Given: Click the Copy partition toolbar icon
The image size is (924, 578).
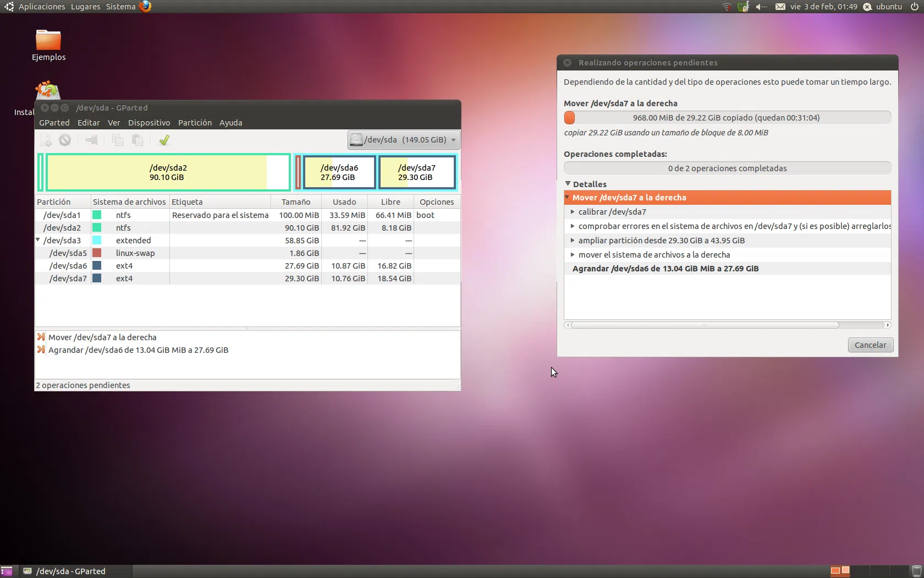Looking at the screenshot, I should tap(117, 140).
